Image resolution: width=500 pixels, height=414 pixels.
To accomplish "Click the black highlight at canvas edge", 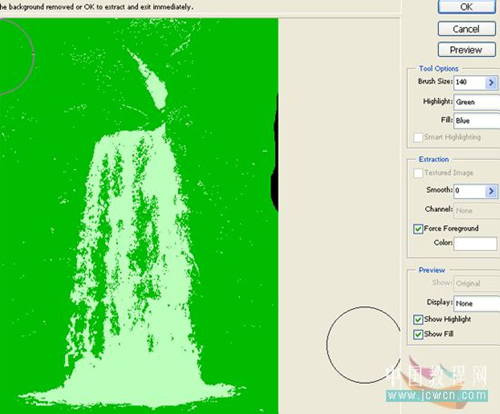I will pos(275,153).
